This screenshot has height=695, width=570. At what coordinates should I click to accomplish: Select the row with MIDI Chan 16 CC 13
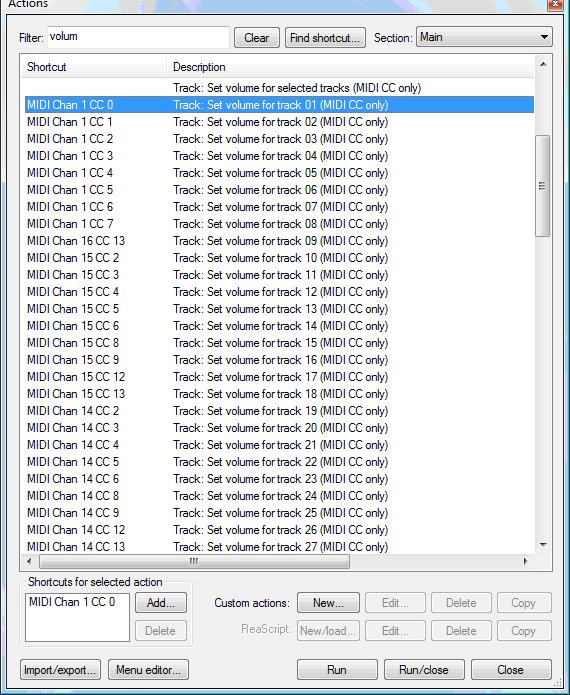[x=279, y=241]
